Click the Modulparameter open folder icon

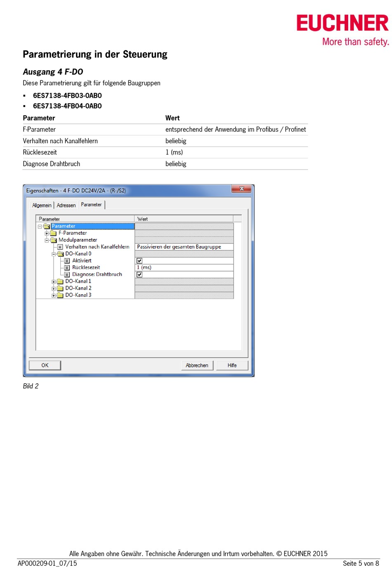click(x=53, y=240)
